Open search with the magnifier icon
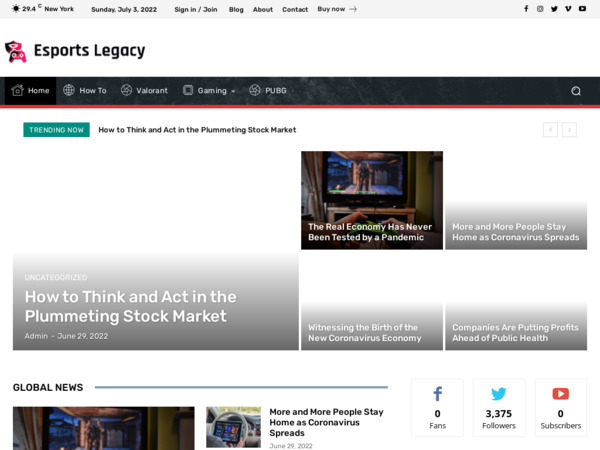Screen dimensions: 600x450 tap(576, 91)
